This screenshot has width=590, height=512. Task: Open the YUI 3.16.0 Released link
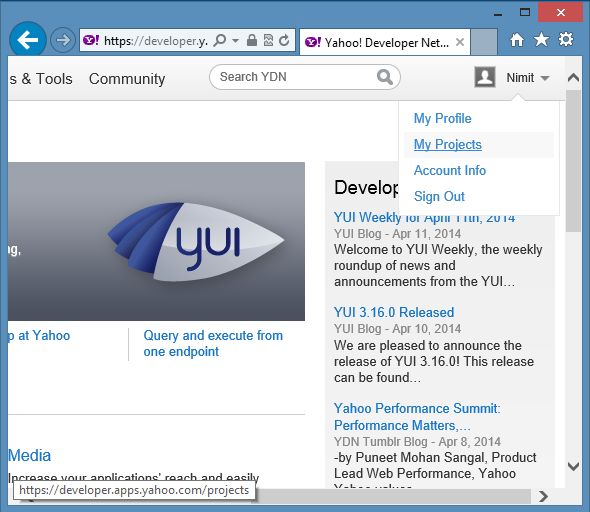[x=394, y=312]
